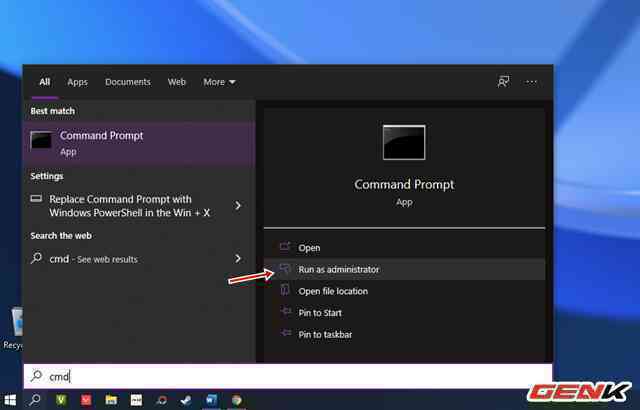Image resolution: width=640 pixels, height=410 pixels.
Task: Click the taskbar Search magnifier icon
Action: pyautogui.click(x=36, y=400)
